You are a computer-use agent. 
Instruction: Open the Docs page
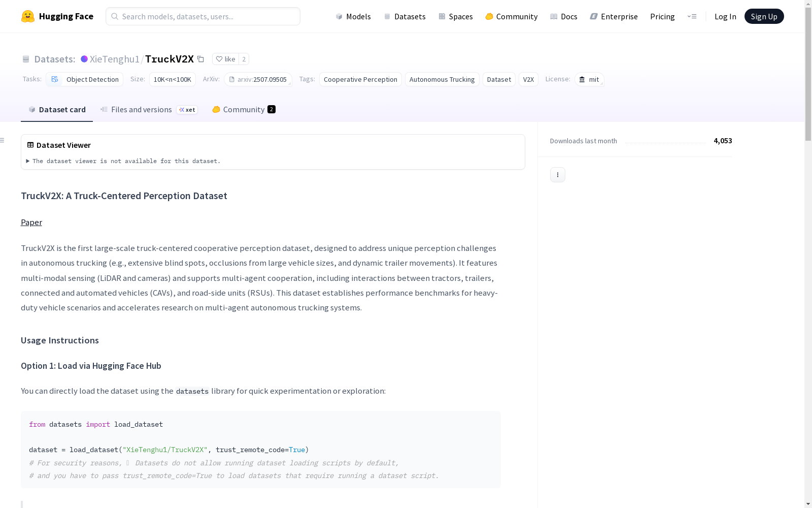[564, 16]
